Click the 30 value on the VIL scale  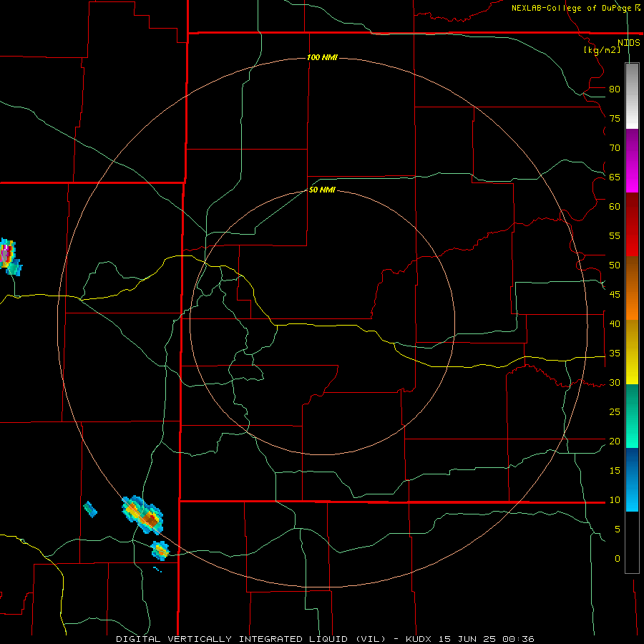click(615, 382)
